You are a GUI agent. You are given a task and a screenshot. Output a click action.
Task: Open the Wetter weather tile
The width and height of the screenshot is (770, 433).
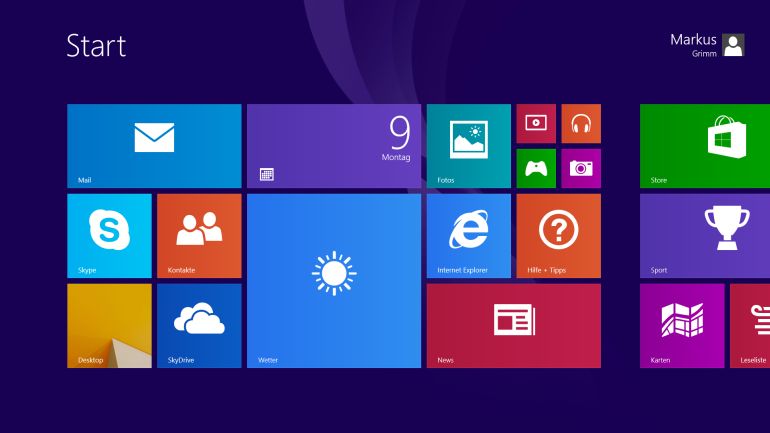(x=333, y=281)
